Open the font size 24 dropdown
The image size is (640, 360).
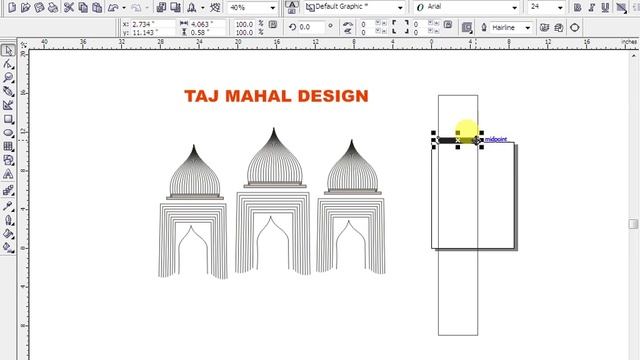tap(560, 8)
